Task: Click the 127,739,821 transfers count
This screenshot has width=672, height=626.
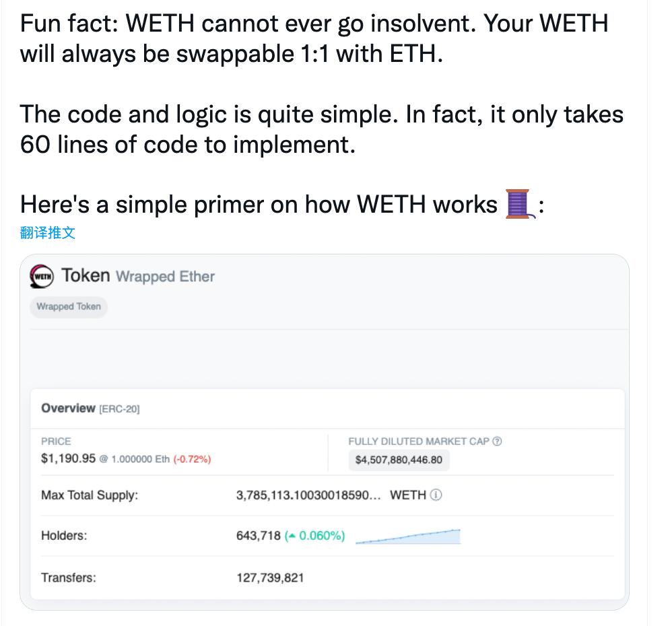Action: (270, 577)
